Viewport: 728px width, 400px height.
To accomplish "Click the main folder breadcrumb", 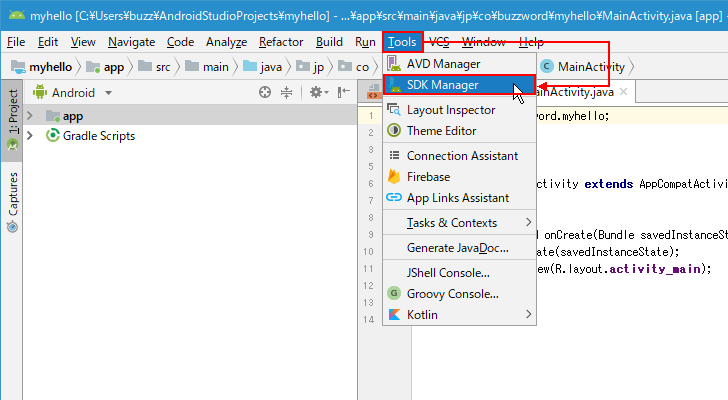I will (207, 67).
